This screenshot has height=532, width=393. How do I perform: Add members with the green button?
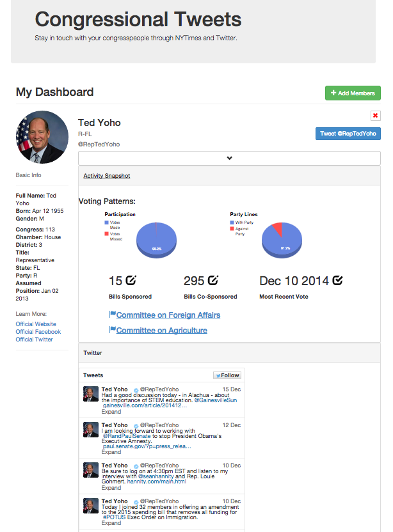pyautogui.click(x=353, y=93)
